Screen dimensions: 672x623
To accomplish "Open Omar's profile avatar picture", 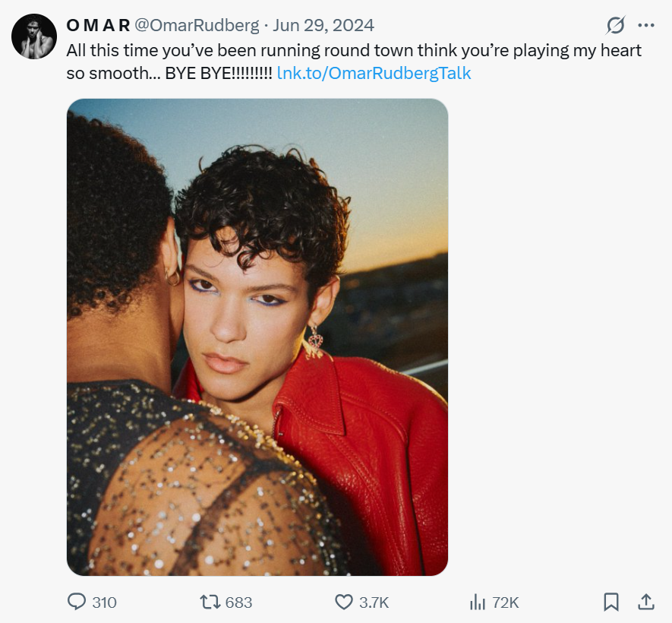I will click(x=34, y=36).
